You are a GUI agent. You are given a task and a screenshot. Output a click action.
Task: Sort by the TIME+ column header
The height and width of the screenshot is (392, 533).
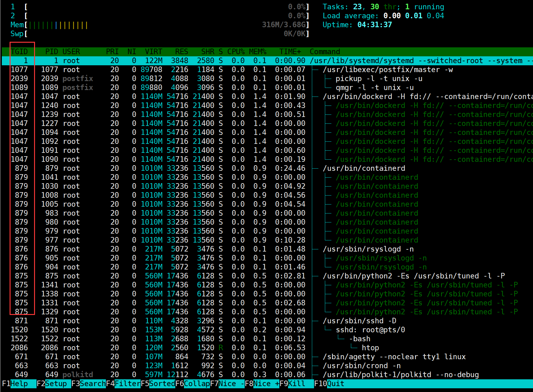tap(290, 52)
